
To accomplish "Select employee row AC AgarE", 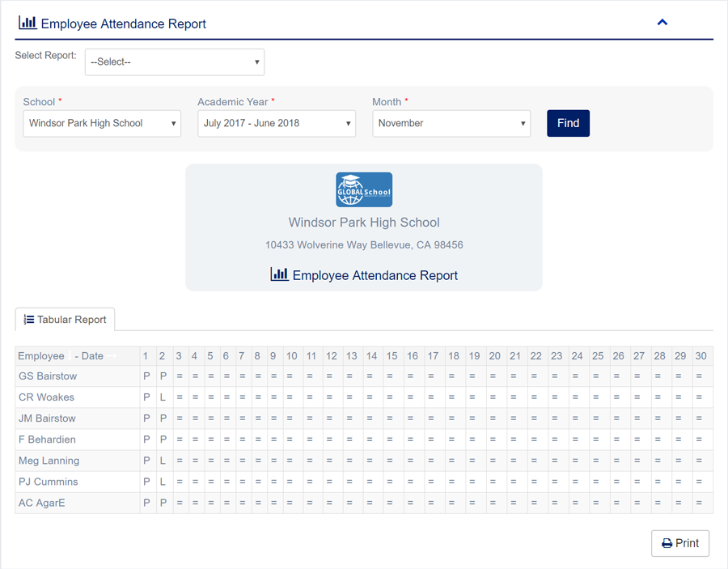I will click(x=364, y=503).
